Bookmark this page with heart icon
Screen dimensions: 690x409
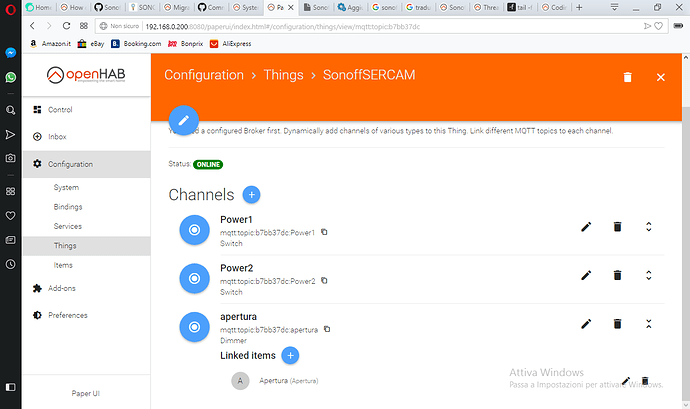click(658, 26)
